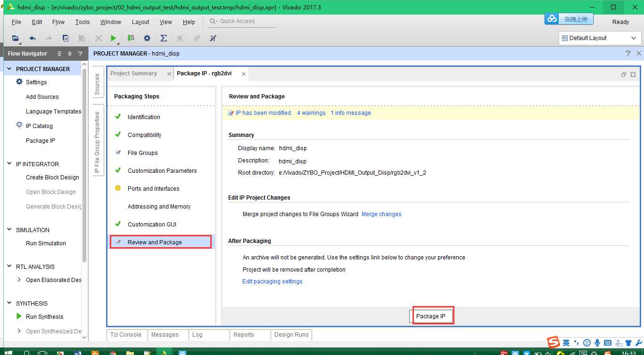Viewport: 644px width, 355px height.
Task: Switch to Project Summary tab
Action: coord(134,73)
